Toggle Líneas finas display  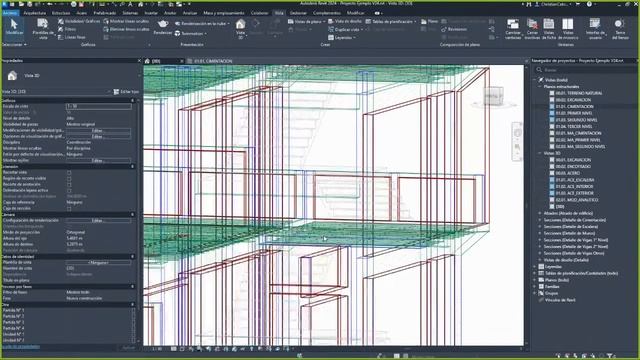tap(72, 37)
